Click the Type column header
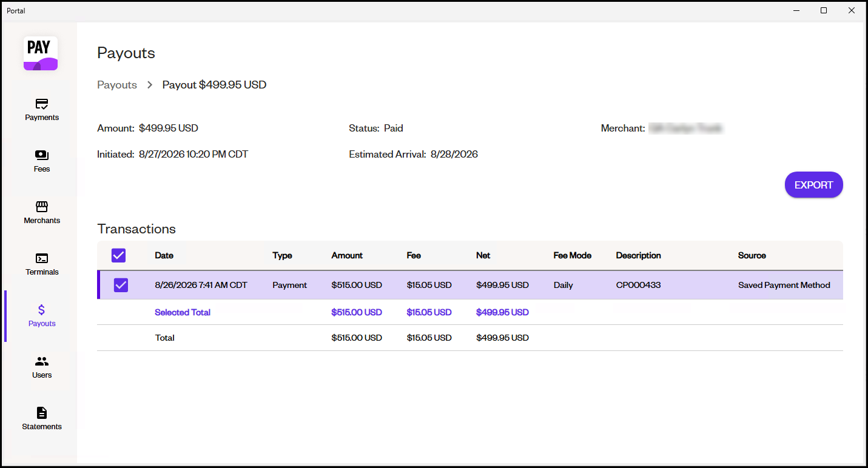This screenshot has width=868, height=468. pos(282,255)
